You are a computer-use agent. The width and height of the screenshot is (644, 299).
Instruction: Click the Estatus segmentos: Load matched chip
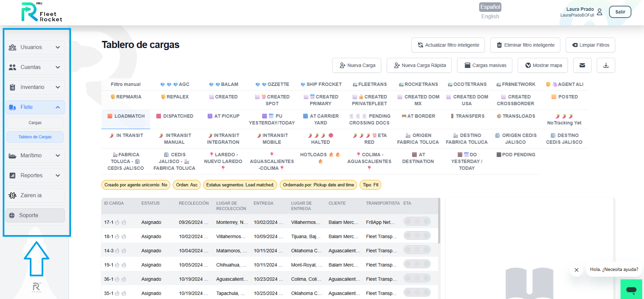pyautogui.click(x=240, y=185)
